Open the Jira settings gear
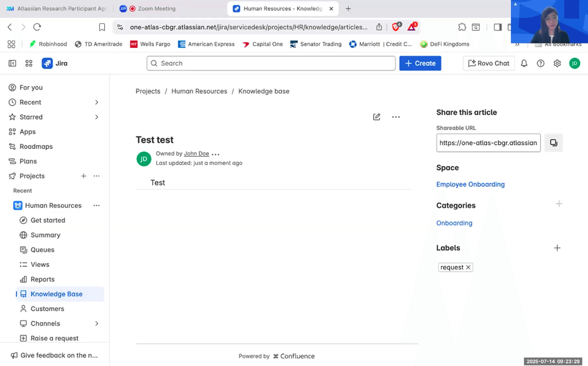 coord(557,63)
